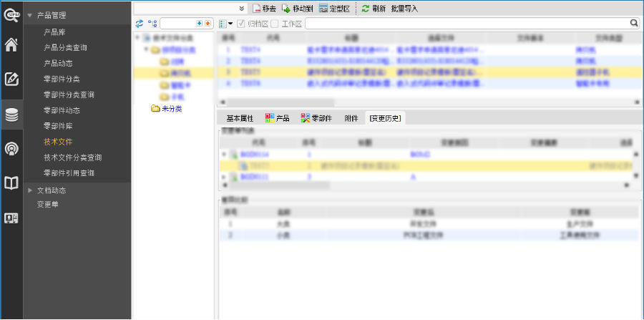Switch to the 附件 tab

pos(351,118)
